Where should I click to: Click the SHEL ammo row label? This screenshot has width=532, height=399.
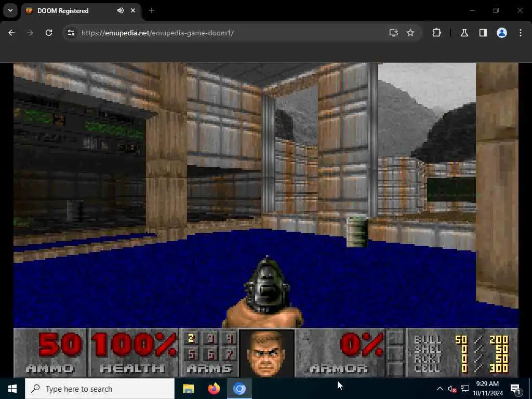pos(428,349)
